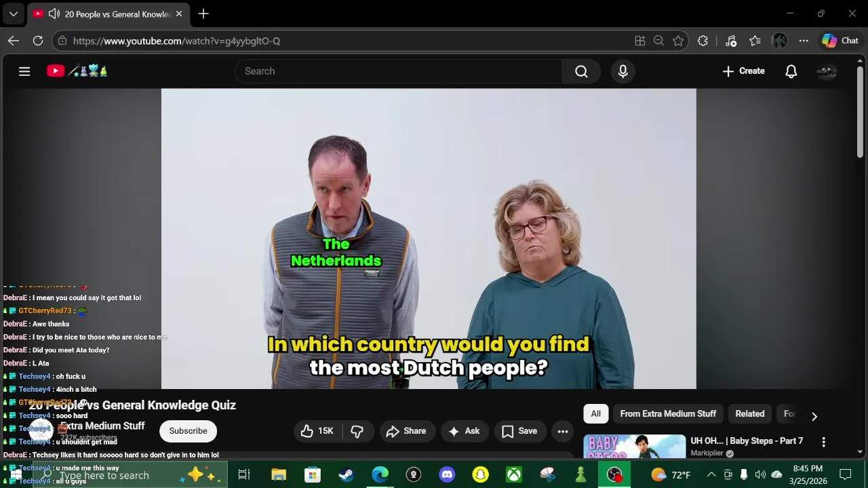Open UH OH... Baby Steps Part 7 title
The height and width of the screenshot is (488, 868).
tap(747, 441)
